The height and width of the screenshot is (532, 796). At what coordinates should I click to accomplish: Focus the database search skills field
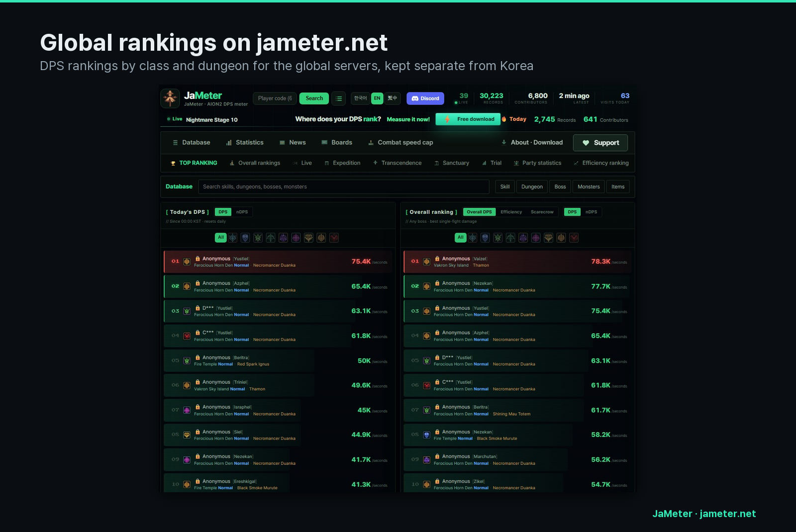344,187
